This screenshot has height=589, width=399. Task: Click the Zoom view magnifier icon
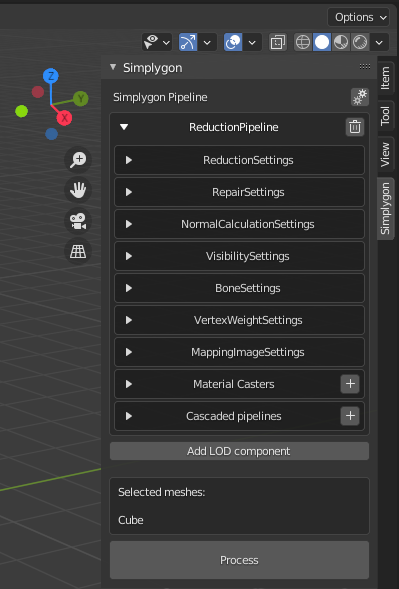point(78,160)
